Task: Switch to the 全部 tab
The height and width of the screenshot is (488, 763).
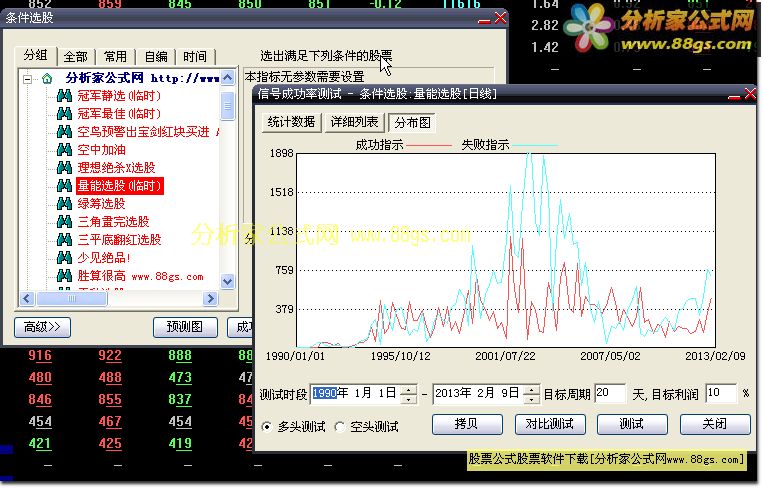Action: click(x=75, y=56)
